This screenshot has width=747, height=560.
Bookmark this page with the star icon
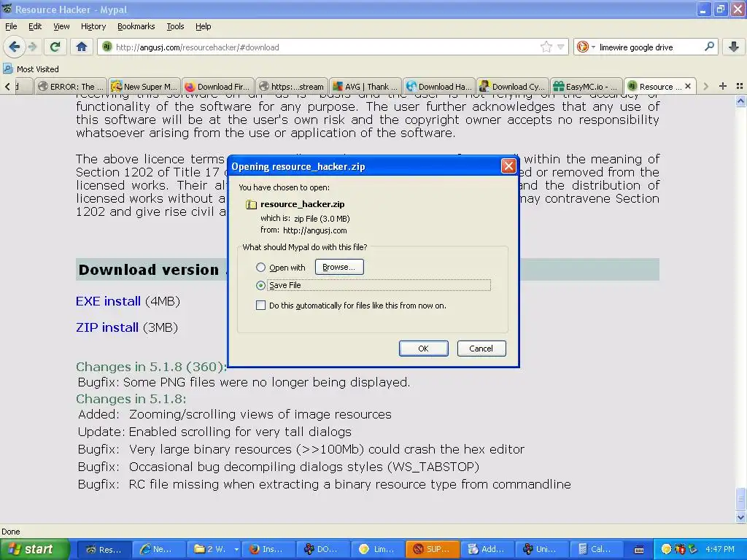(546, 47)
